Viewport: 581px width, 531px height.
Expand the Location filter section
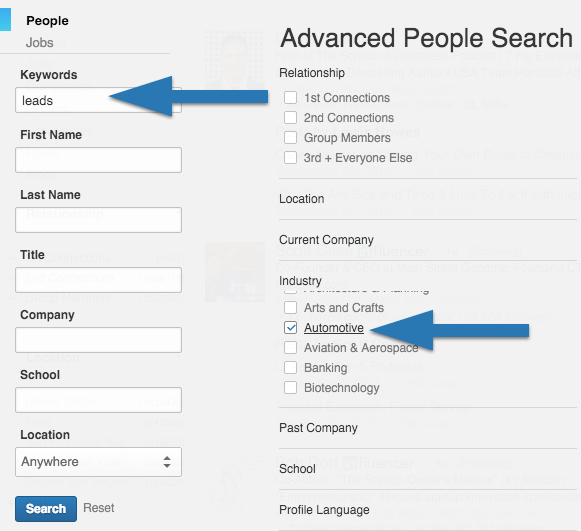[302, 199]
